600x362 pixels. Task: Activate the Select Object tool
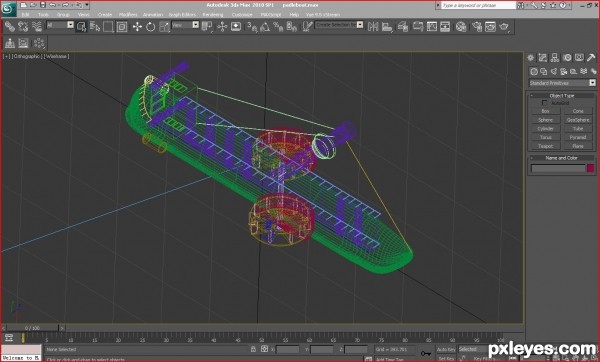coord(81,26)
